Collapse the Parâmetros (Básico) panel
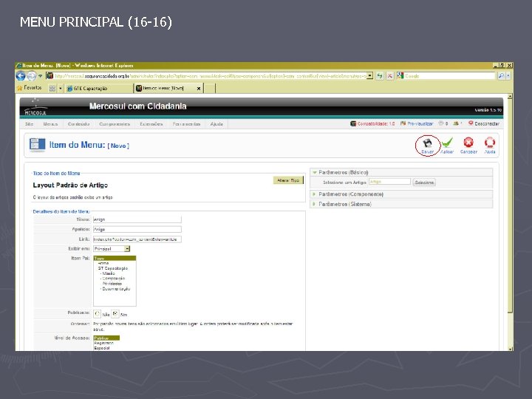This screenshot has height=399, width=532. pos(401,172)
